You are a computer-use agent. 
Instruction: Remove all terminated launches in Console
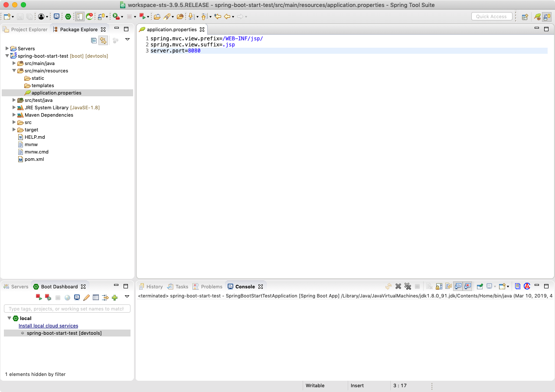(408, 286)
